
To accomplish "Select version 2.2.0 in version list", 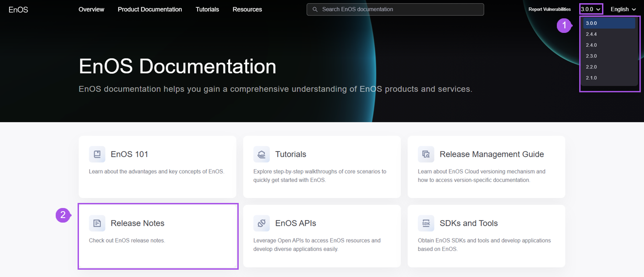I will click(x=592, y=67).
